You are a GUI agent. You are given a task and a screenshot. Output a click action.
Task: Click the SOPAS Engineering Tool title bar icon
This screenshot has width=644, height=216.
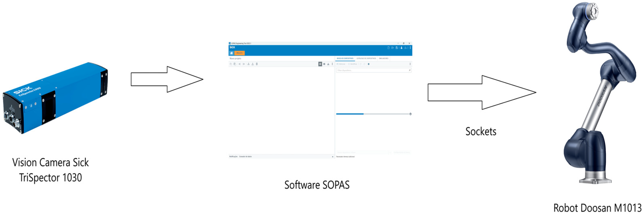[230, 43]
